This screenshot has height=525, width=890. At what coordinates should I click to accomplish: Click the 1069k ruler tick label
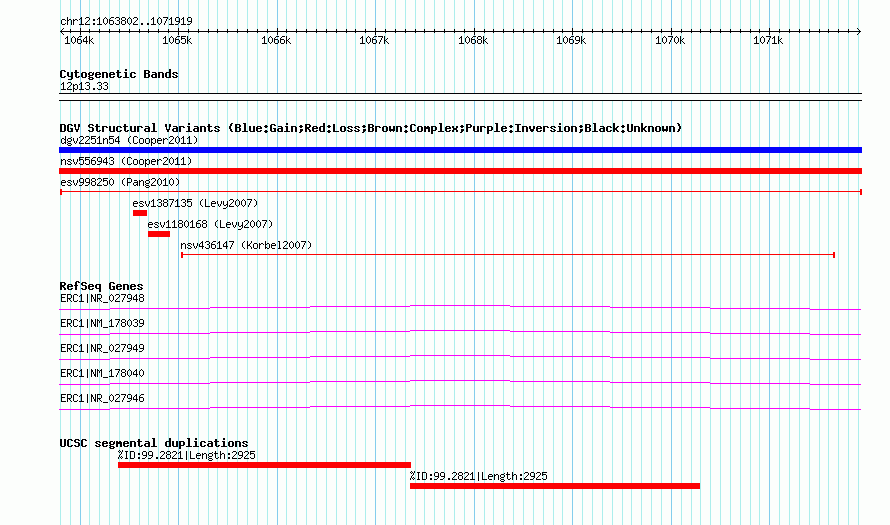(x=571, y=40)
